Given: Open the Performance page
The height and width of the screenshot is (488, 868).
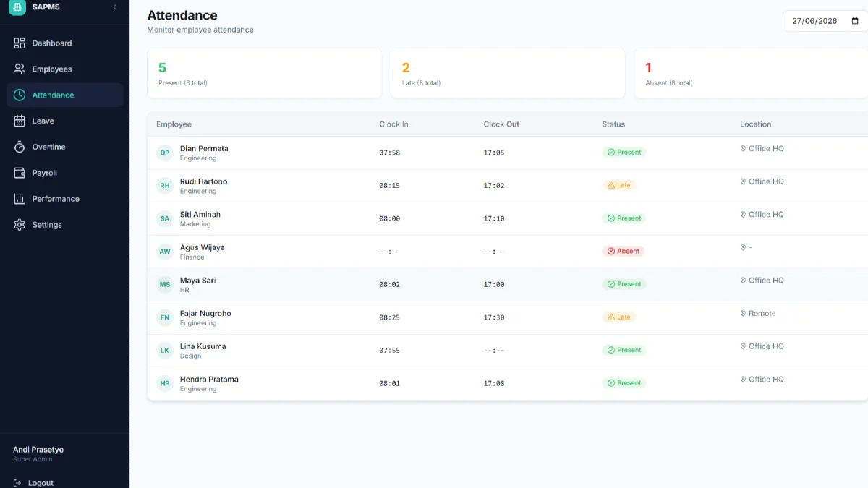Looking at the screenshot, I should [65, 199].
